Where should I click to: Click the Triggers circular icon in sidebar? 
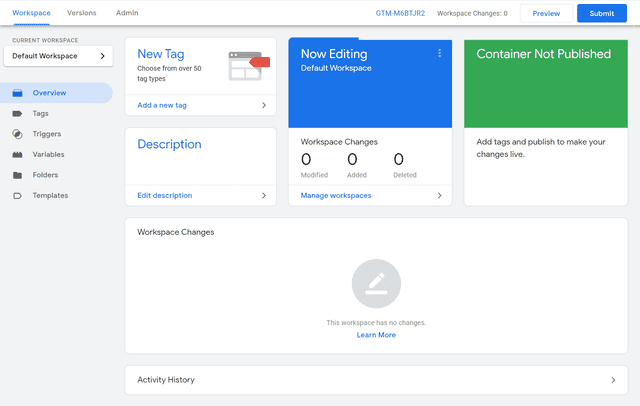point(17,134)
